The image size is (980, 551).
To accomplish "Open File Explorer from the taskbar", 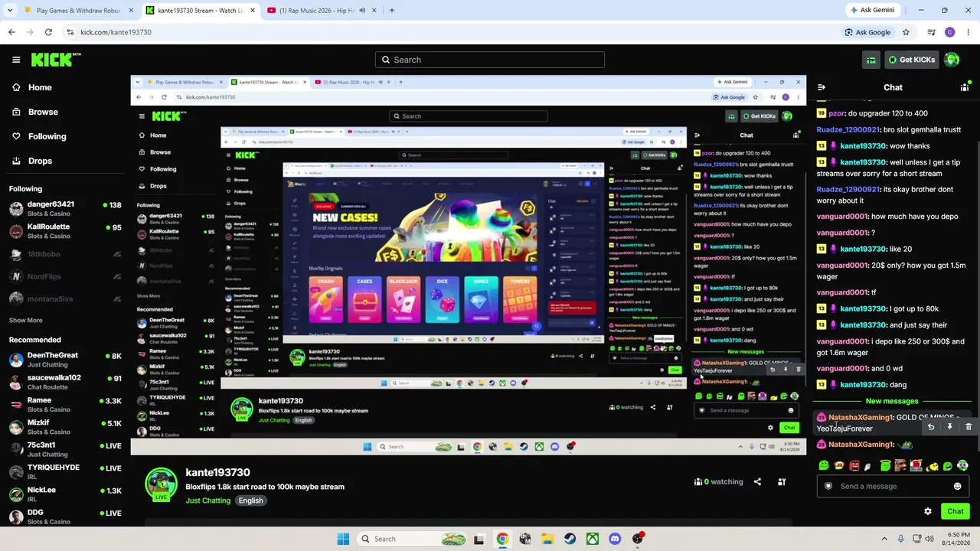I will click(547, 539).
